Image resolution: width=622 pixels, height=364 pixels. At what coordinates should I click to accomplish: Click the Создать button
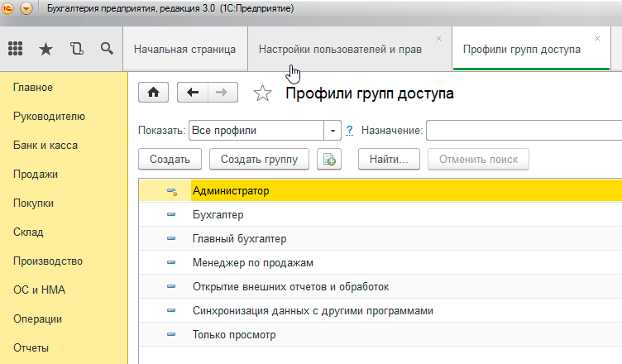(x=170, y=159)
